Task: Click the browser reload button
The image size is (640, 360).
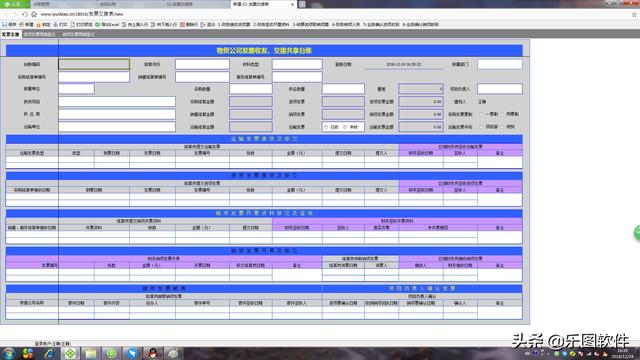Action: tap(24, 14)
